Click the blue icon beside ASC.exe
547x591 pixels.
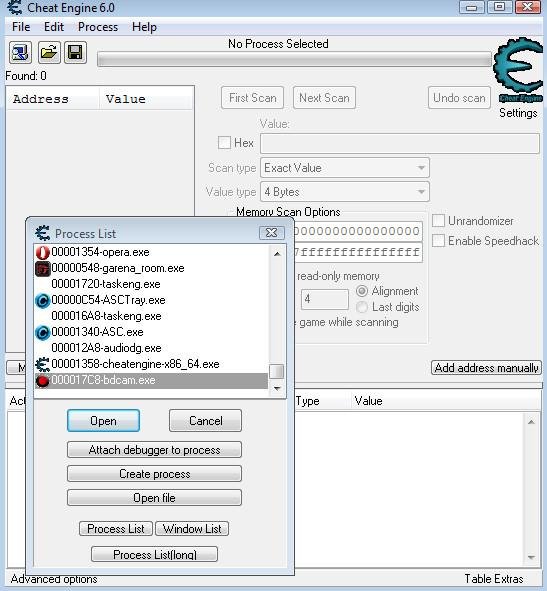click(x=43, y=332)
